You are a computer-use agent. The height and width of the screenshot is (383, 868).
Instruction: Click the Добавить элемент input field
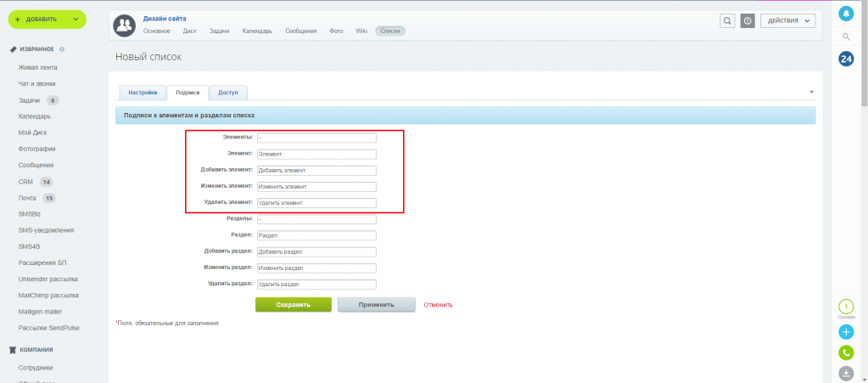316,170
